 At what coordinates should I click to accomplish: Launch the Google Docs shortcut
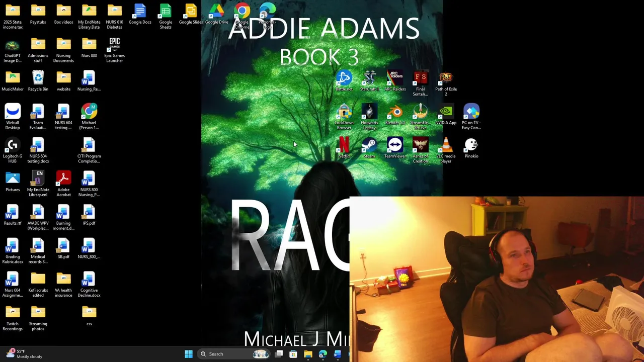pos(140,14)
